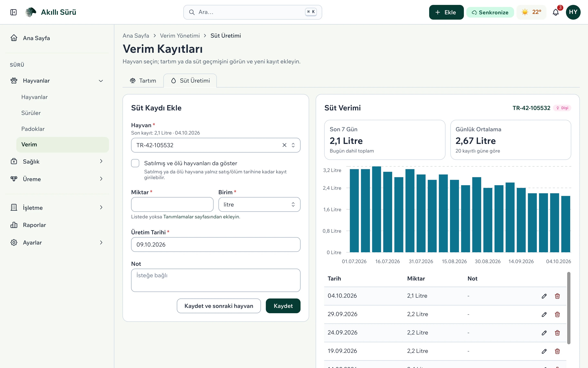Delete the 29.09.2026 milk record
The image size is (588, 368).
557,314
